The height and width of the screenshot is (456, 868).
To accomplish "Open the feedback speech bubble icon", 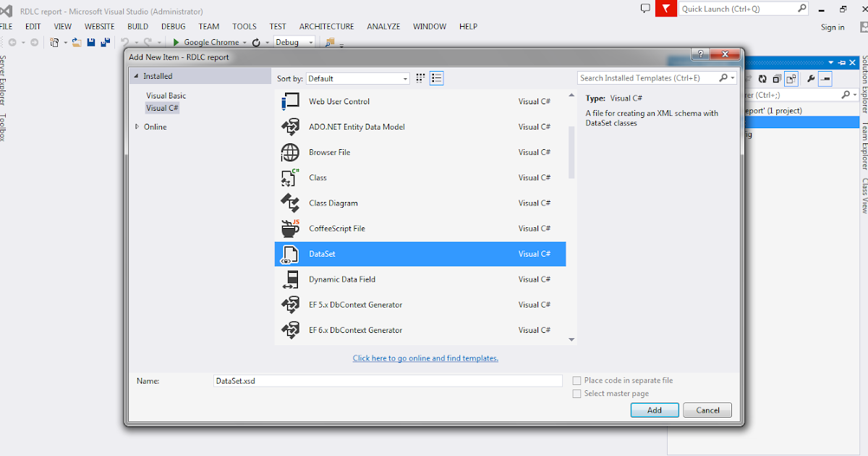I will point(646,9).
